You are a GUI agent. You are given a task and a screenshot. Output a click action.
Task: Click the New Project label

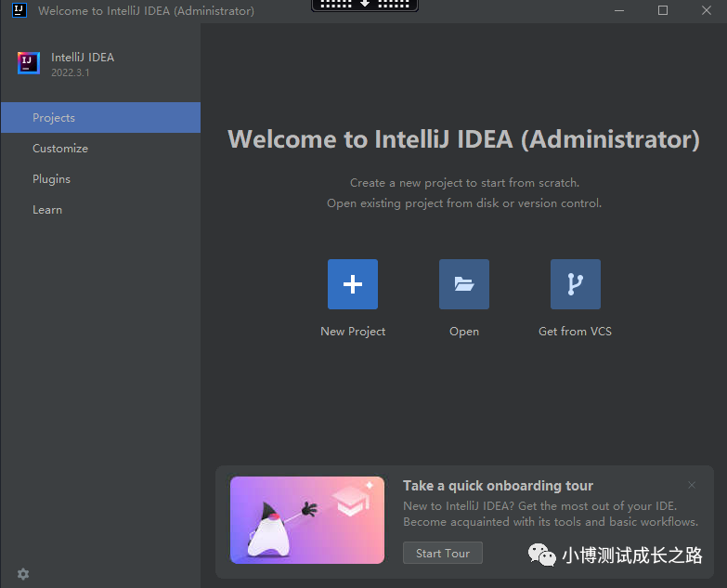pyautogui.click(x=353, y=332)
